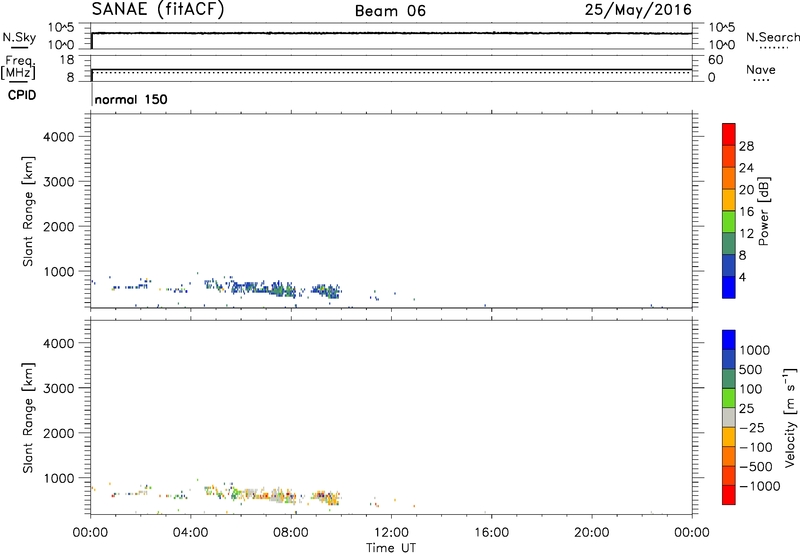Pick the teal velocity segment between 500 and 100

pyautogui.click(x=729, y=379)
